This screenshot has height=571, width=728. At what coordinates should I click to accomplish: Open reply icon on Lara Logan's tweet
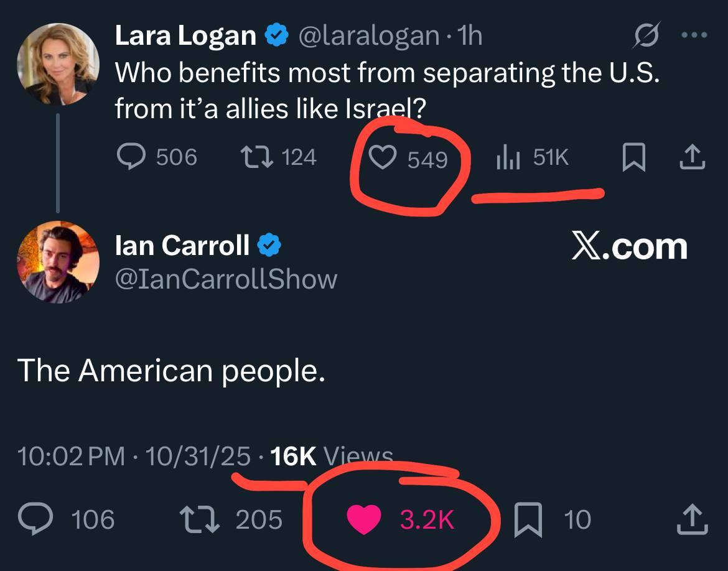pos(131,157)
